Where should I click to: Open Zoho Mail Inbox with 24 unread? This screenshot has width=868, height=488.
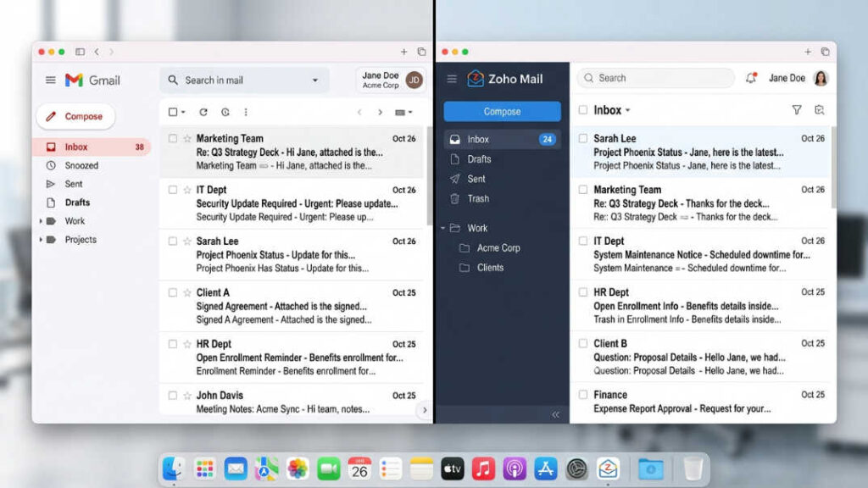tap(502, 140)
